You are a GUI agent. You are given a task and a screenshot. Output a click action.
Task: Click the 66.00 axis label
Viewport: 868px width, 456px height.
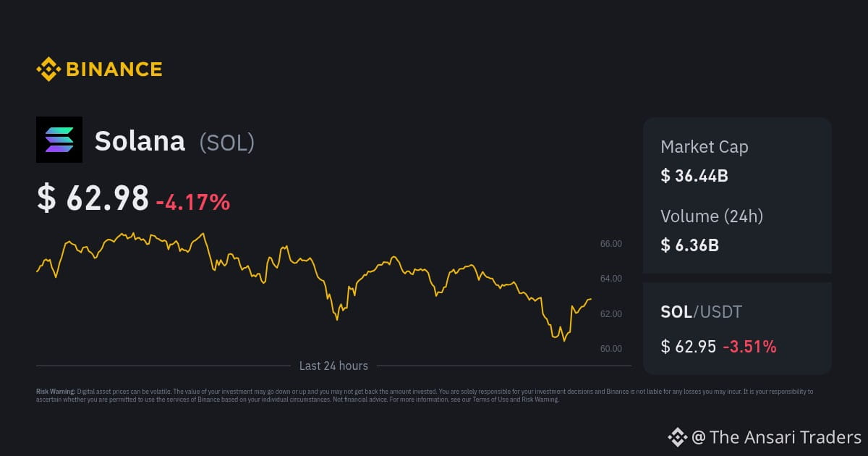pos(611,244)
